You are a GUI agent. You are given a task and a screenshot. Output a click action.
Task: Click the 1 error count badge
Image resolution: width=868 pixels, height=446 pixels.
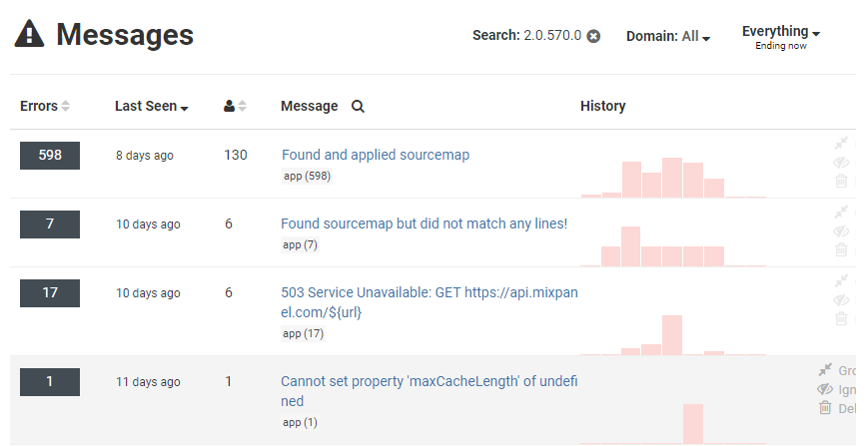tap(50, 382)
